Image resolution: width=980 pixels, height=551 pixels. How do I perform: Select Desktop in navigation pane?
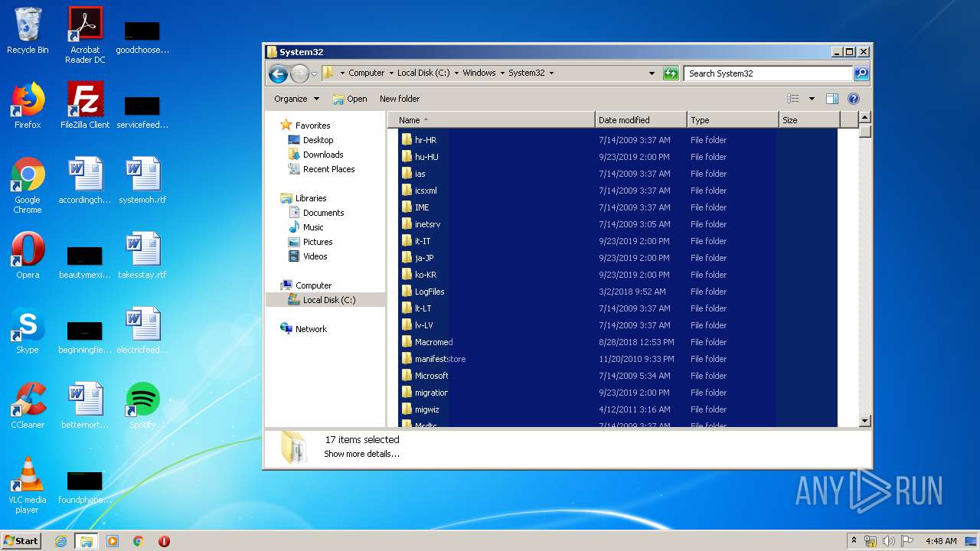click(x=310, y=140)
